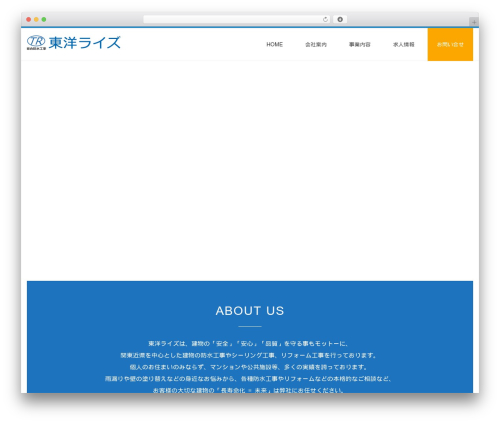Click the red window close button
The width and height of the screenshot is (500, 423).
tap(29, 20)
